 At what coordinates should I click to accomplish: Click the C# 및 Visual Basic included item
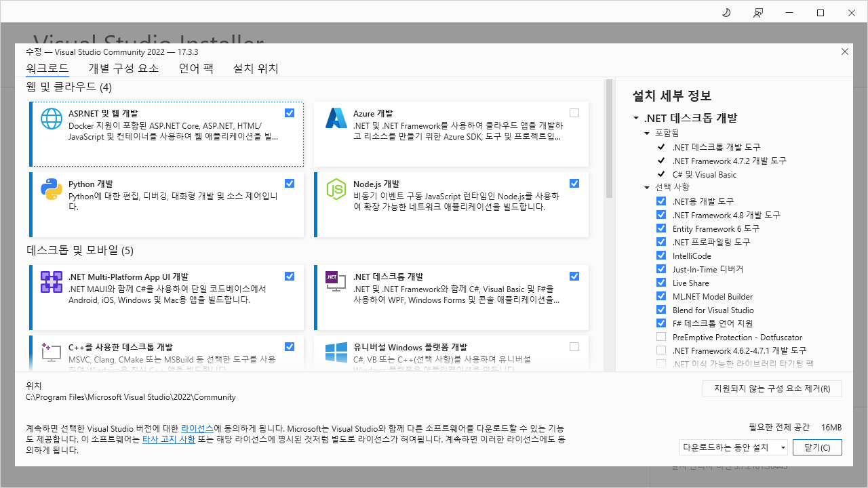pos(705,174)
